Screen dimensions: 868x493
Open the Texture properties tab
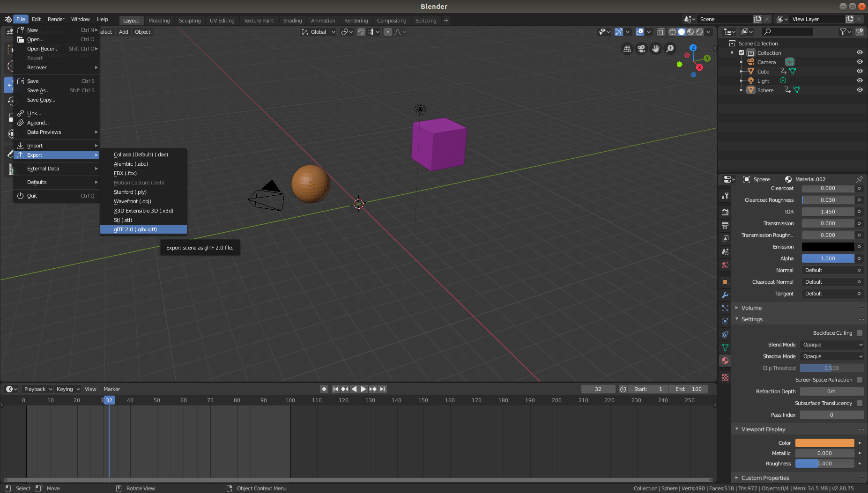tap(725, 377)
